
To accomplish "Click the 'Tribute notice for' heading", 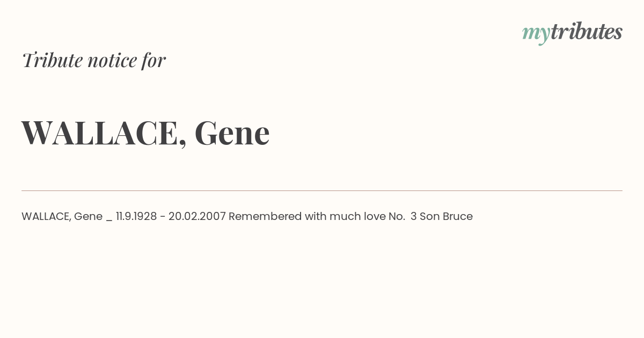I will [94, 61].
